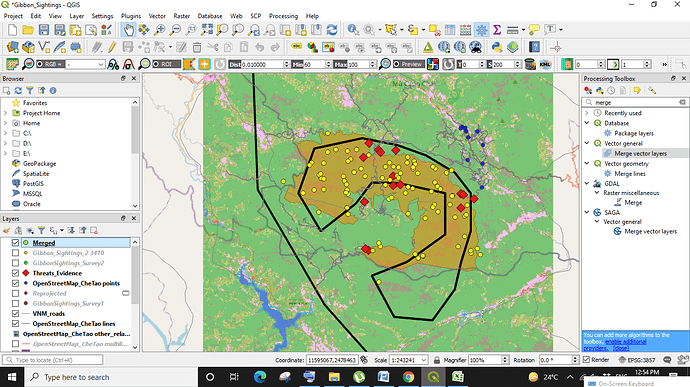Click the Zoom In magnifier tool

(x=159, y=30)
